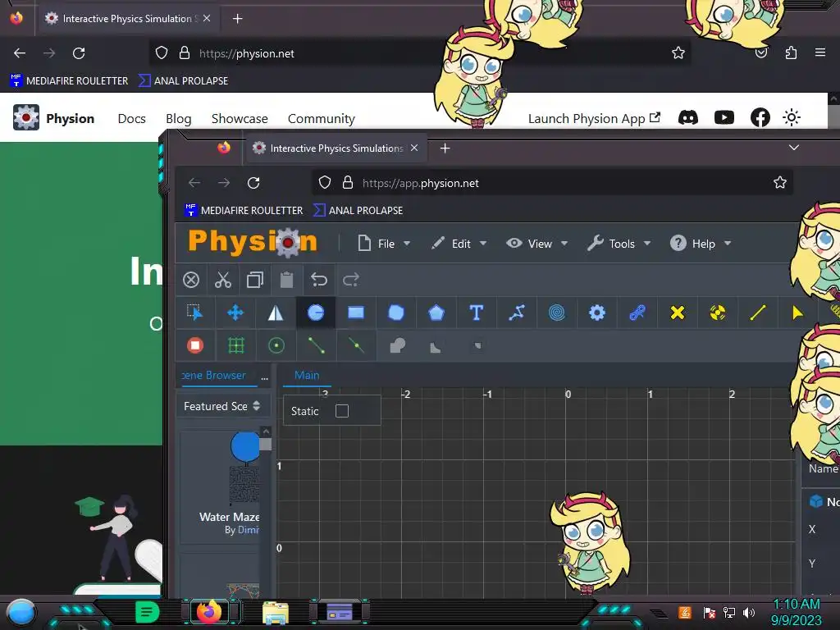Screen dimensions: 840x630
Task: Open the View menu dropdown
Action: click(537, 244)
